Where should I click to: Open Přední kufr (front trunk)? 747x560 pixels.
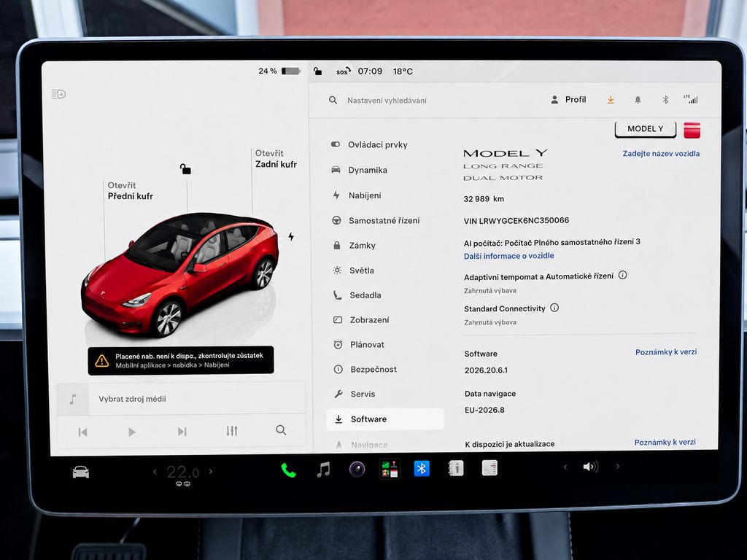click(130, 190)
